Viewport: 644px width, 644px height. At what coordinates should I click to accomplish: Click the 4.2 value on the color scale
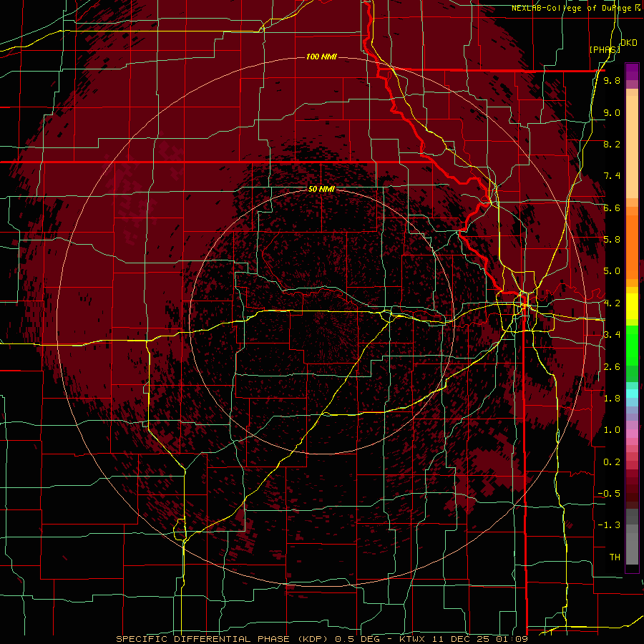coord(612,303)
